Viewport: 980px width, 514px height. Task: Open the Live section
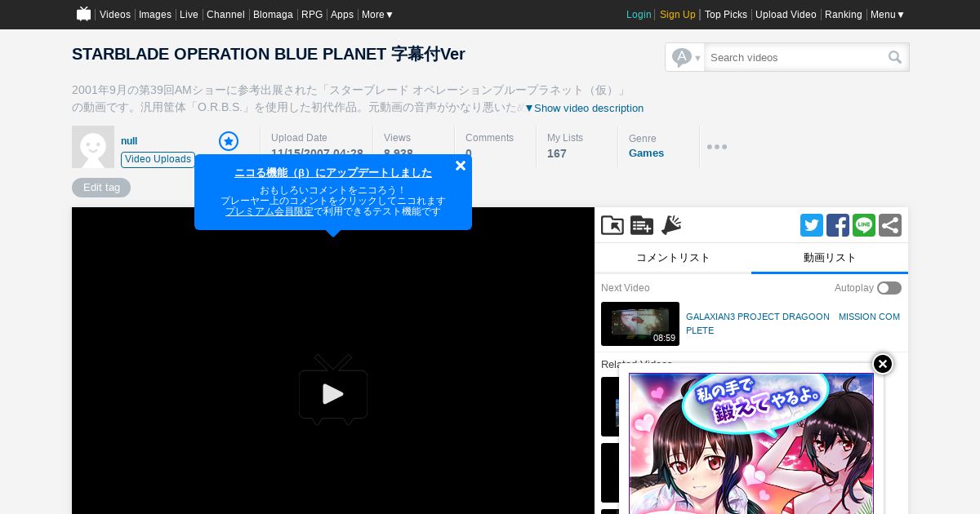(189, 15)
